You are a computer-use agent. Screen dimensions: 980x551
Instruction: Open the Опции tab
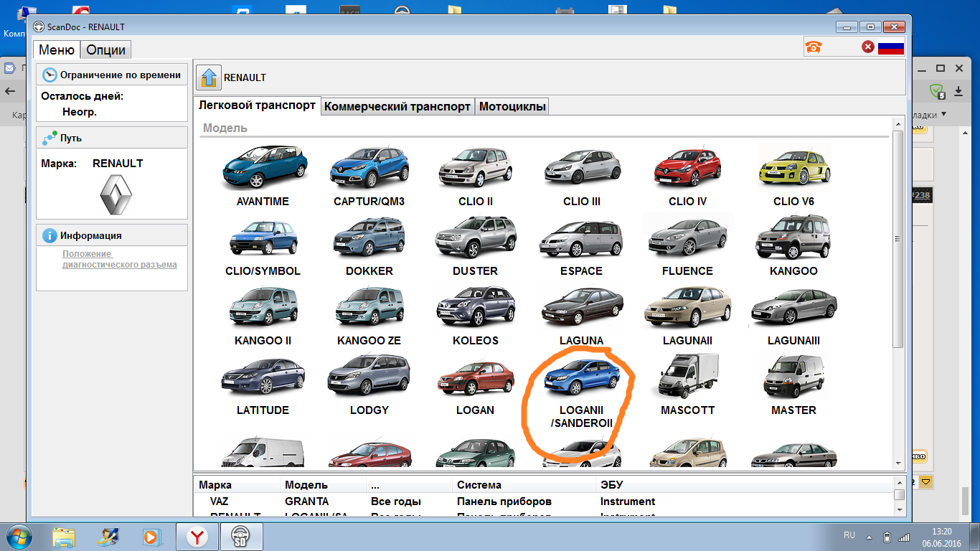[106, 50]
